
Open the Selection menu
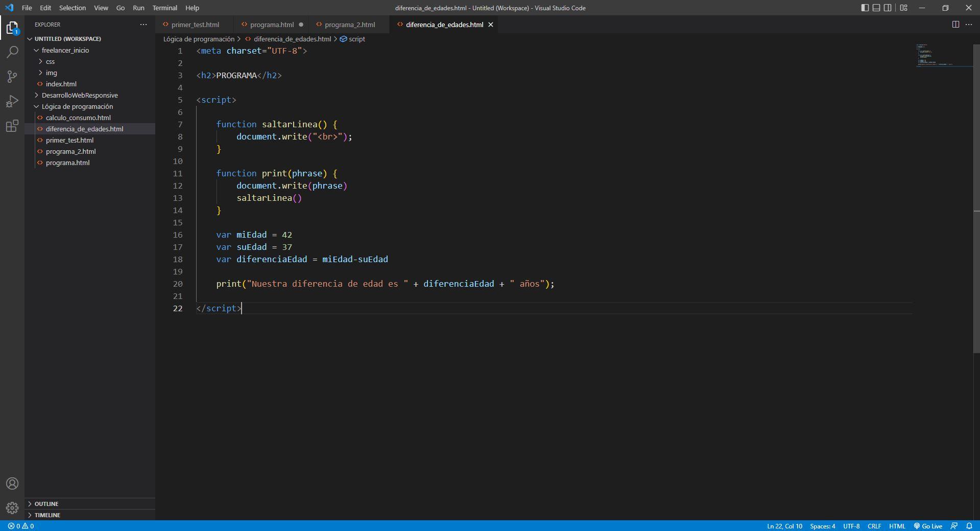(73, 8)
